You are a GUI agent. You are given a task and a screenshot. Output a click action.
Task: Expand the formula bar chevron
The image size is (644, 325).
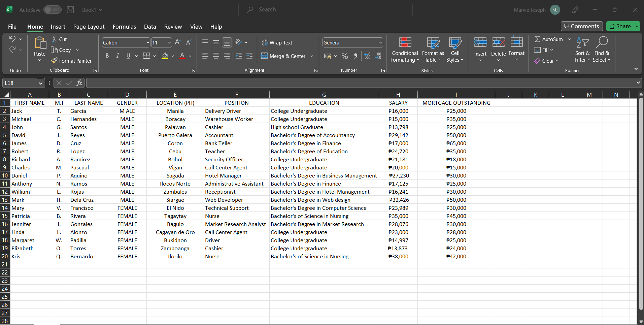click(x=638, y=83)
